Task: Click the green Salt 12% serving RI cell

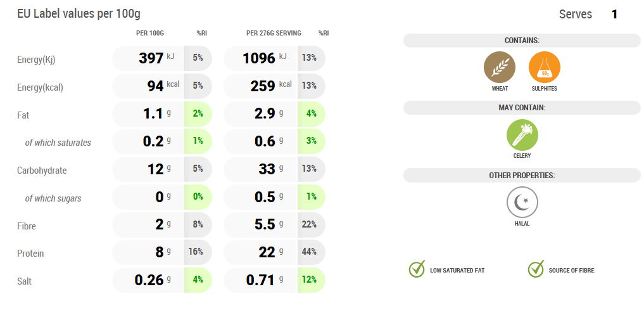Action: (x=310, y=280)
